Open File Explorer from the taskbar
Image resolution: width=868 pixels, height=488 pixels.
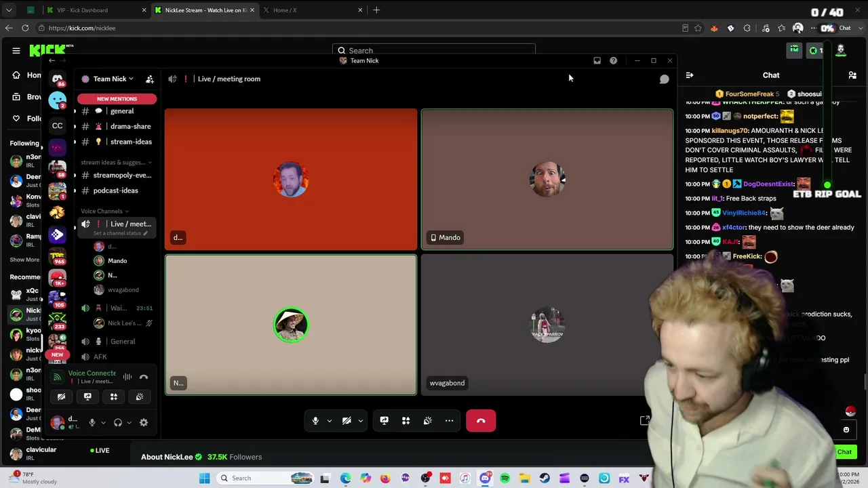coord(525,479)
